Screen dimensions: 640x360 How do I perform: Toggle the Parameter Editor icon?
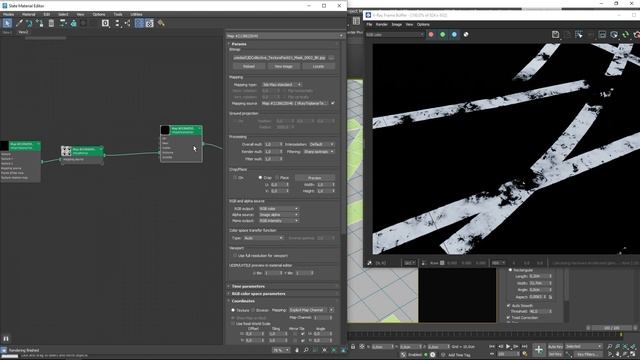149,23
